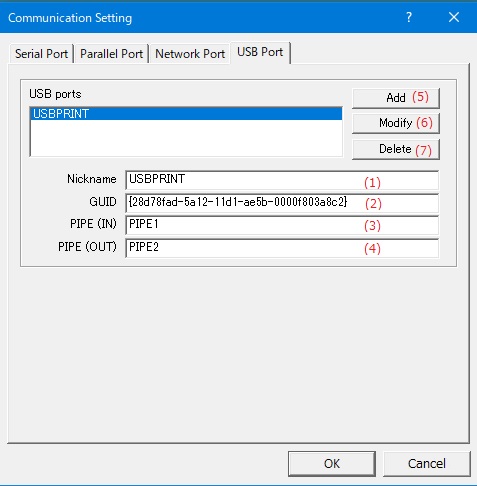Screen dimensions: 477x486
Task: Click the PIPE (OUT) input box
Action: pos(282,248)
